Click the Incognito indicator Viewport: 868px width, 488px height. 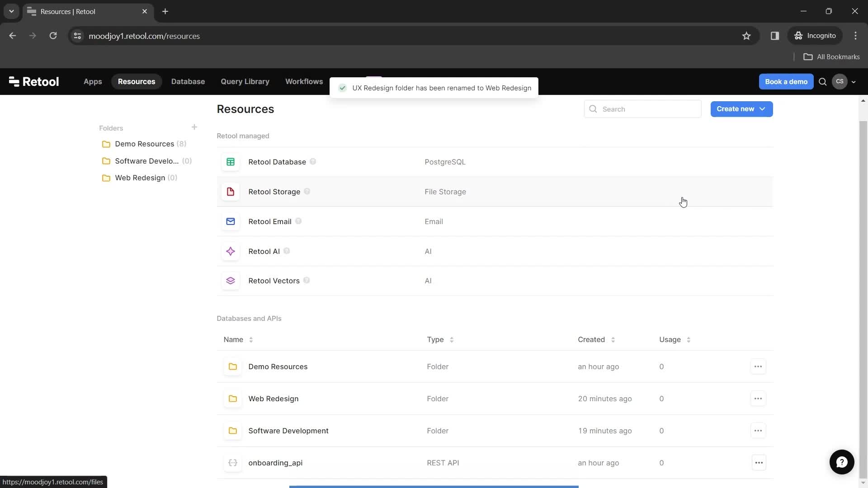click(x=815, y=36)
